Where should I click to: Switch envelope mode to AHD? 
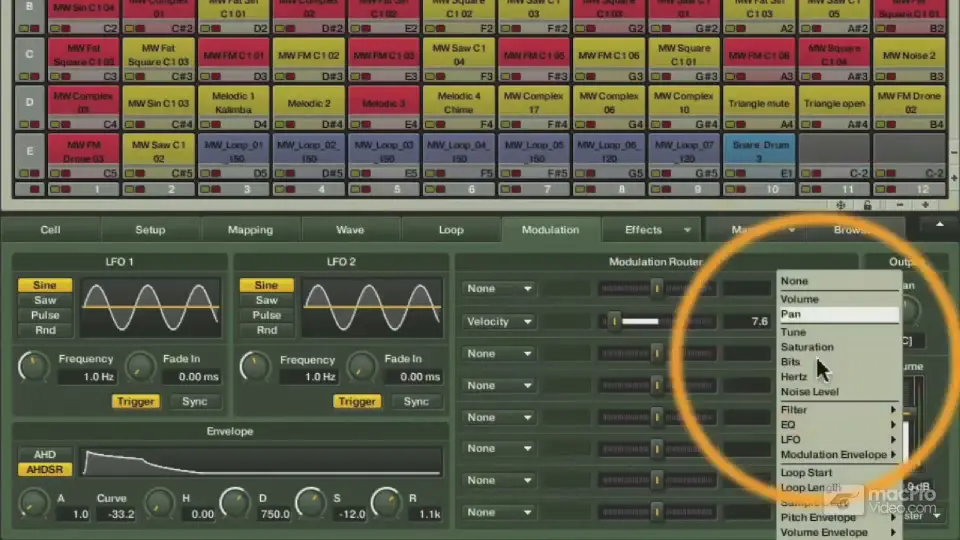pyautogui.click(x=45, y=454)
